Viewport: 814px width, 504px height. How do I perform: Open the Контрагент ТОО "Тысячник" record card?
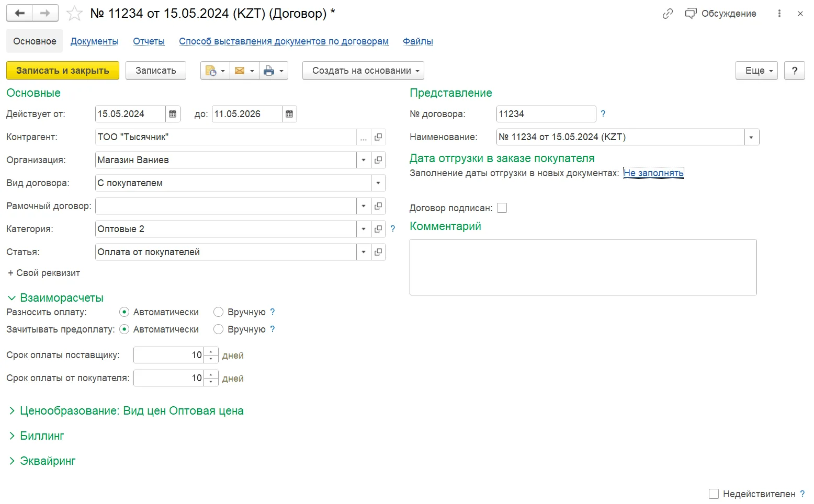click(x=378, y=137)
